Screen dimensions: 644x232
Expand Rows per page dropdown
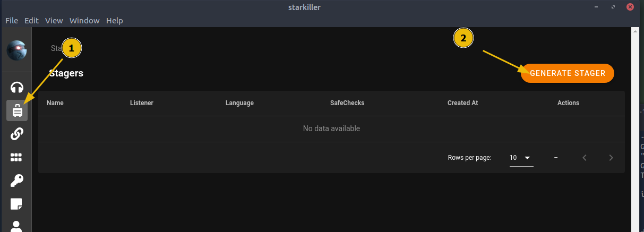(x=521, y=158)
